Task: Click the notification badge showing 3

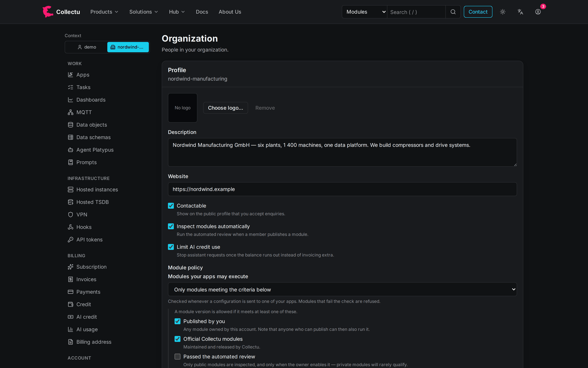Action: (x=543, y=7)
